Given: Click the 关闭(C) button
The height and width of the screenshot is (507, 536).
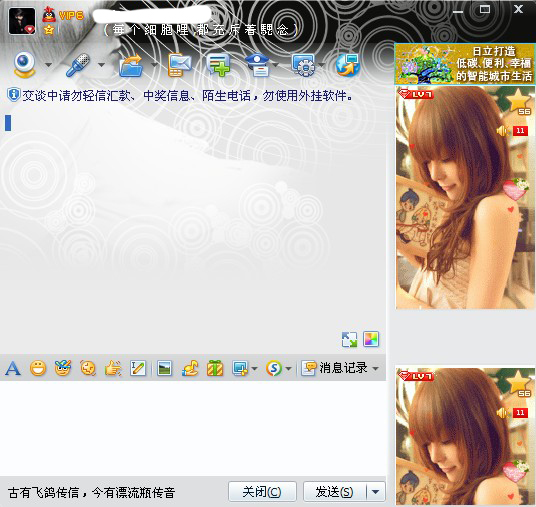Looking at the screenshot, I should [262, 492].
